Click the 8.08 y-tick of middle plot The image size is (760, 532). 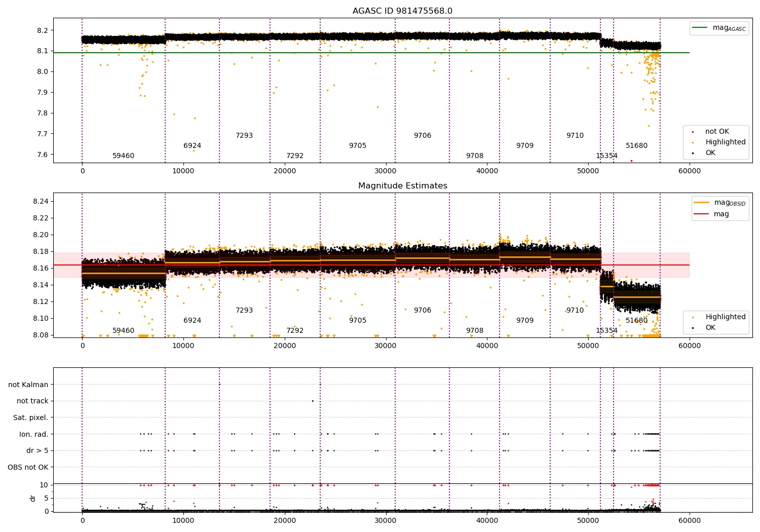coord(41,335)
